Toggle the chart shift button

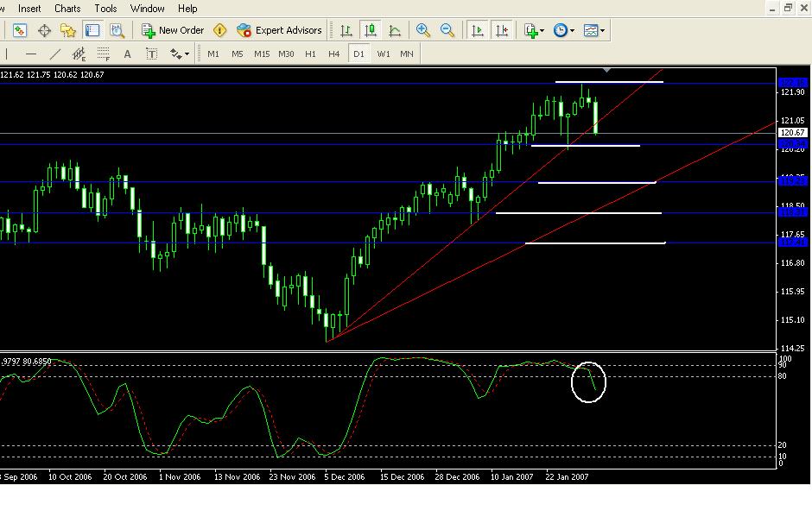pos(501,30)
